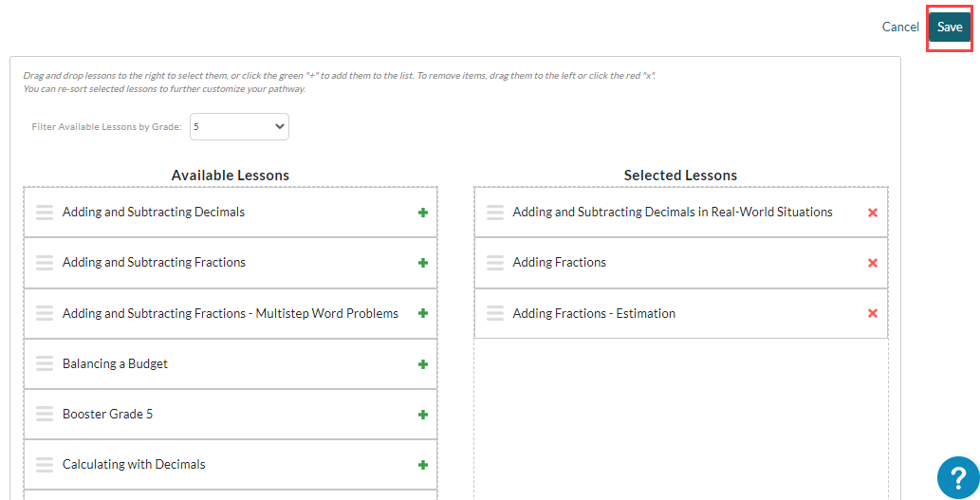980x500 pixels.
Task: Save the lesson pathway
Action: (950, 27)
